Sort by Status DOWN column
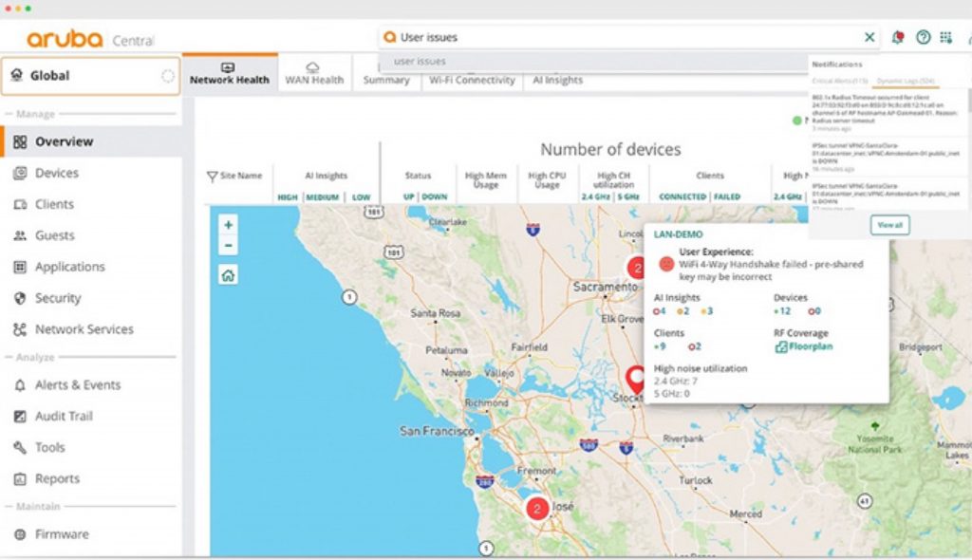 click(435, 196)
